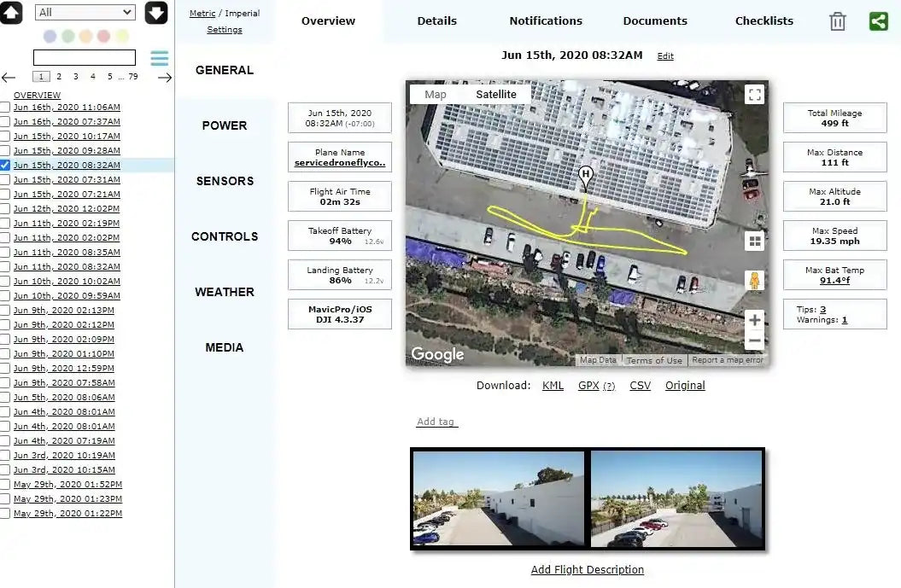Viewport: 901px width, 588px height.
Task: Click Add tag link
Action: (436, 422)
